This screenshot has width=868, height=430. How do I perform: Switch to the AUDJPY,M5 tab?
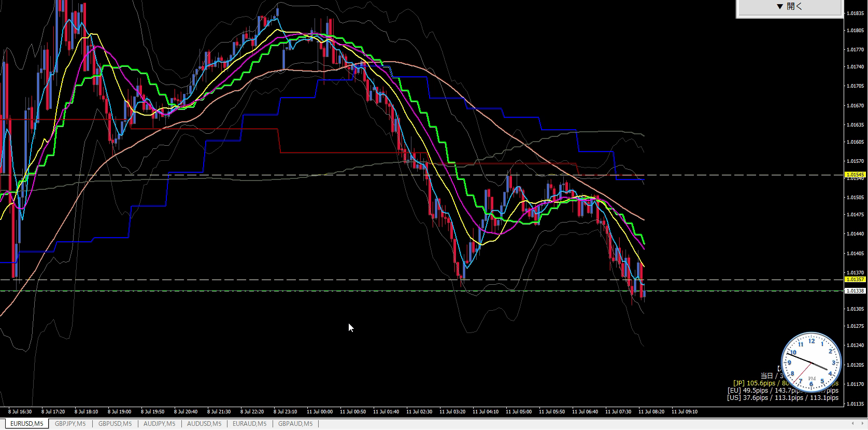(x=159, y=424)
